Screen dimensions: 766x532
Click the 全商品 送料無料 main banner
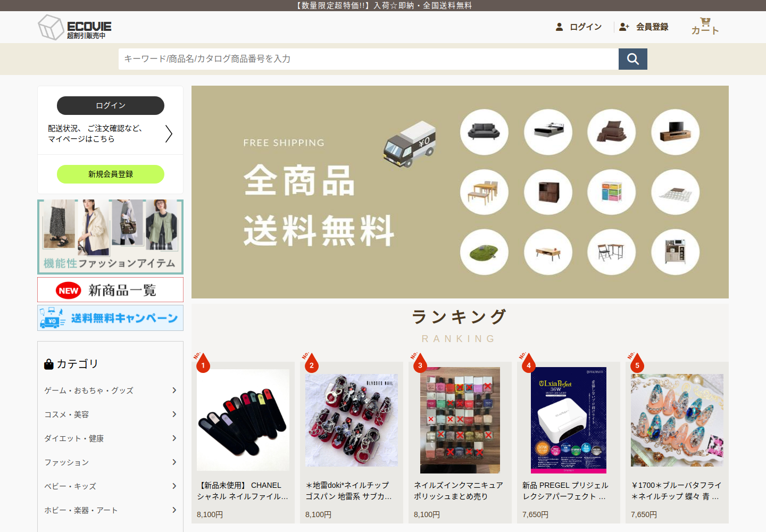click(x=460, y=192)
